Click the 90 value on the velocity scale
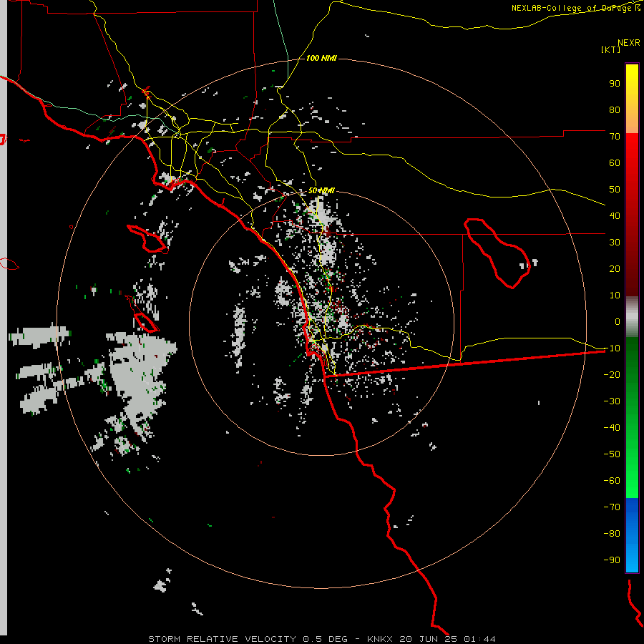Viewport: 644px width, 644px height. coord(615,84)
